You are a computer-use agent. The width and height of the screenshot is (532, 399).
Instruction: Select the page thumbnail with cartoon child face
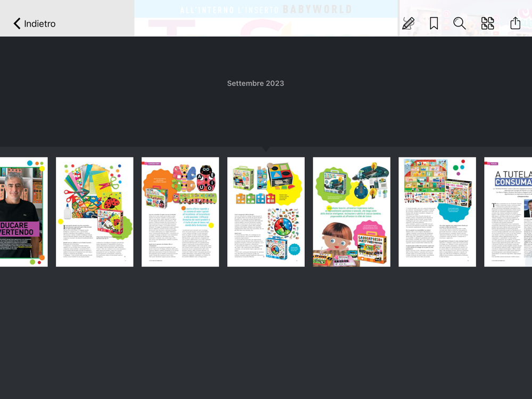[352, 212]
